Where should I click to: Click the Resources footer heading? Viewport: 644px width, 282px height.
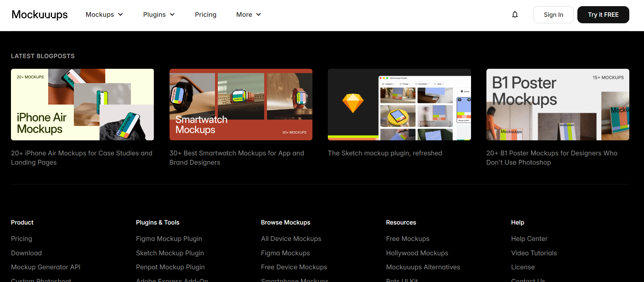point(401,222)
